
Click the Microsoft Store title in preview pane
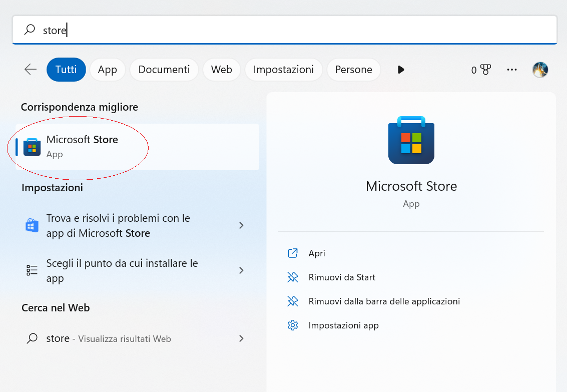pos(411,186)
